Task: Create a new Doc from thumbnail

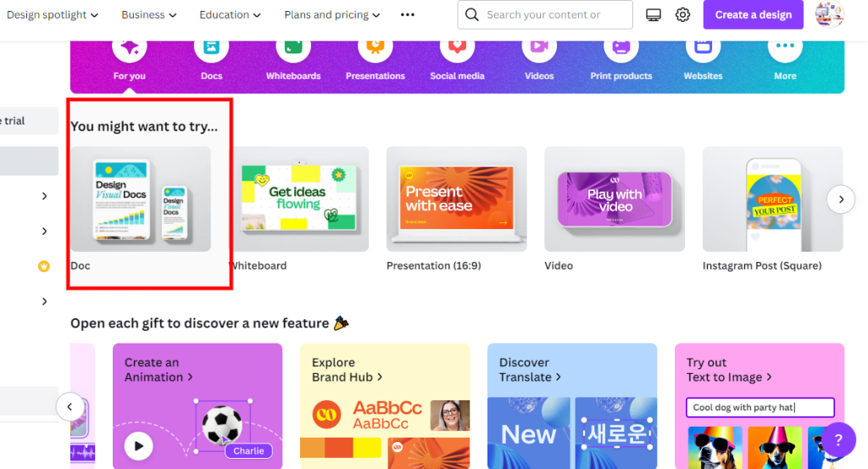Action: (x=141, y=199)
